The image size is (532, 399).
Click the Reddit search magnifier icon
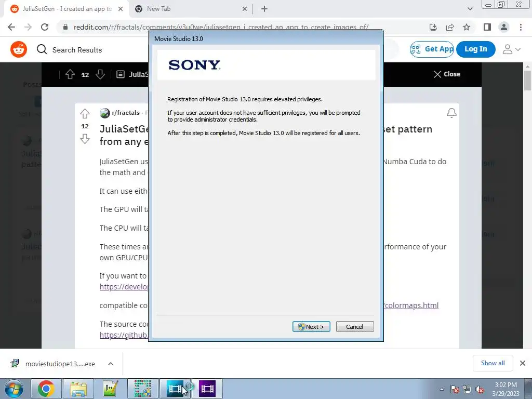tap(42, 49)
